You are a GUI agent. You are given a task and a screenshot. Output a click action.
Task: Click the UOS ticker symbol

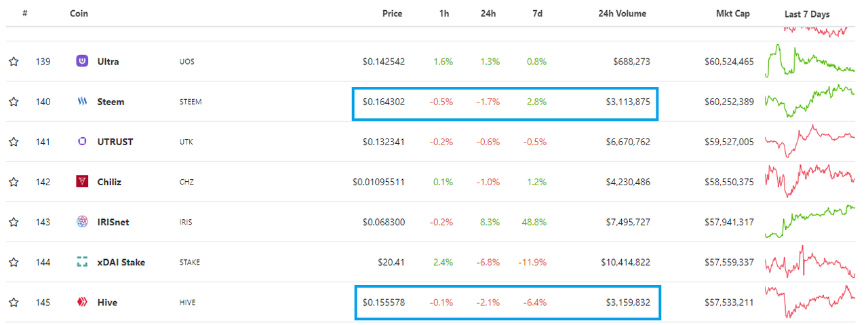(186, 62)
